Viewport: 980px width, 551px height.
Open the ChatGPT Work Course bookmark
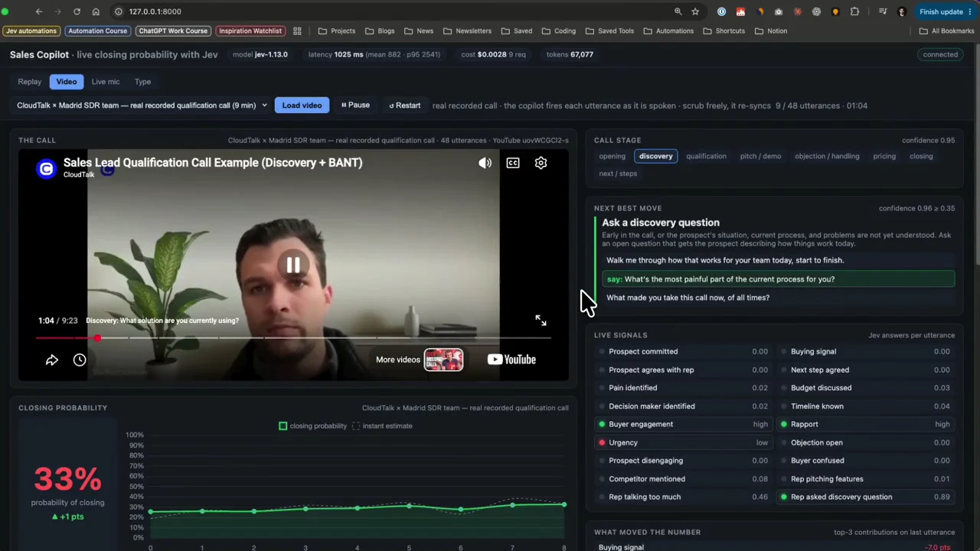coord(172,31)
